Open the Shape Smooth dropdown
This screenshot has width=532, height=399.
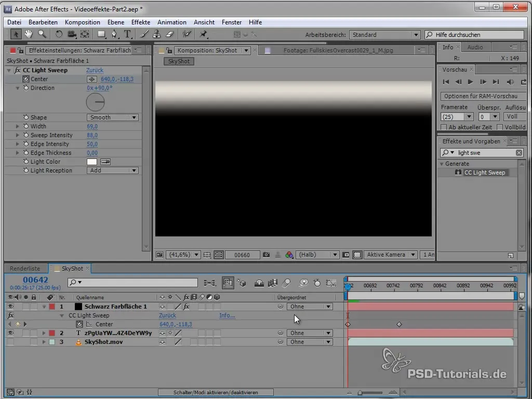(x=112, y=117)
